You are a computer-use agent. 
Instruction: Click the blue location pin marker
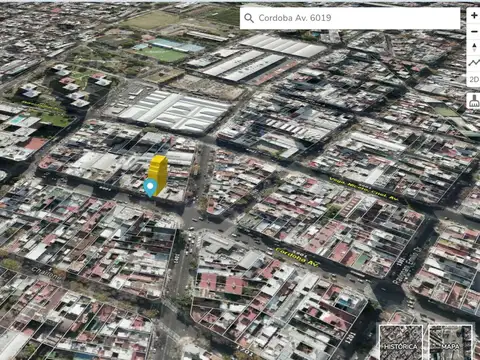[x=151, y=188]
